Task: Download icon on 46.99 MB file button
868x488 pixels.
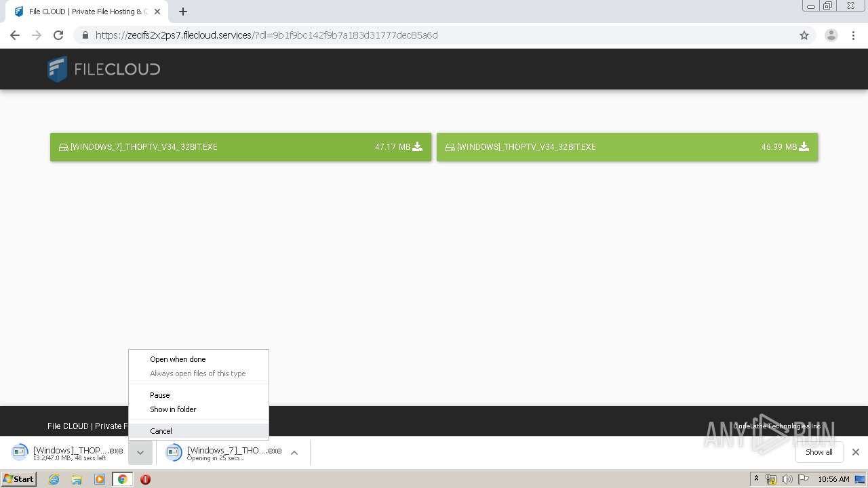Action: click(x=804, y=146)
